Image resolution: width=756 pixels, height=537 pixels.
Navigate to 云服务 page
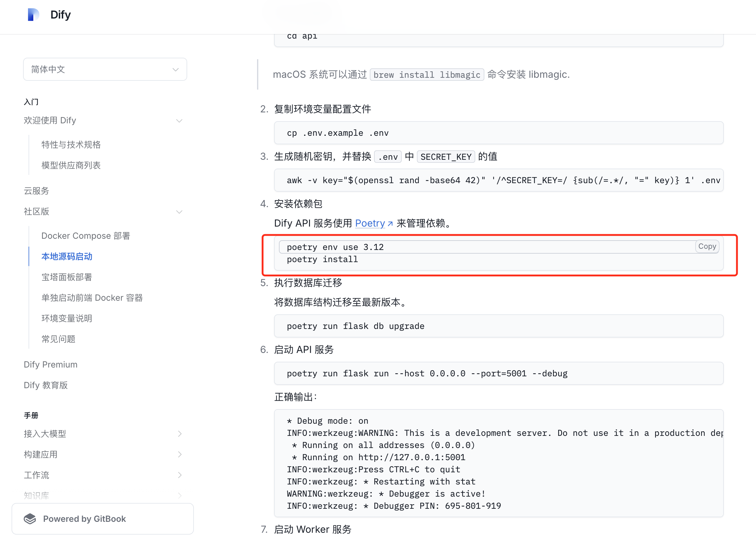point(36,191)
